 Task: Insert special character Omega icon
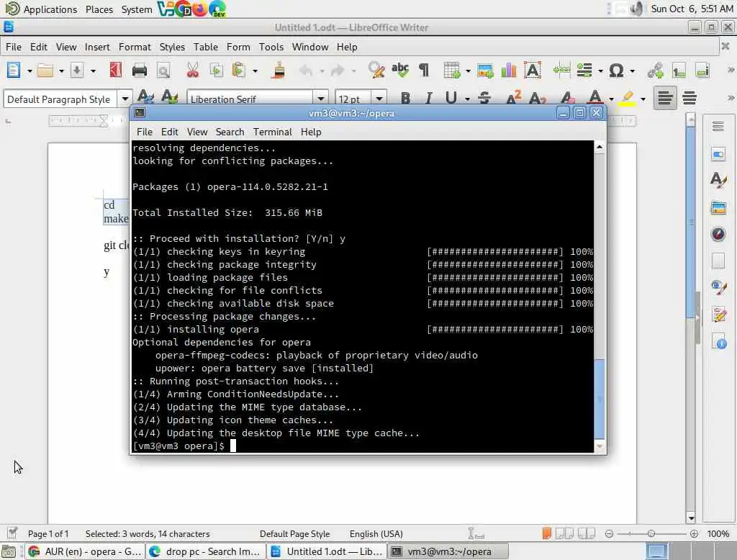616,71
